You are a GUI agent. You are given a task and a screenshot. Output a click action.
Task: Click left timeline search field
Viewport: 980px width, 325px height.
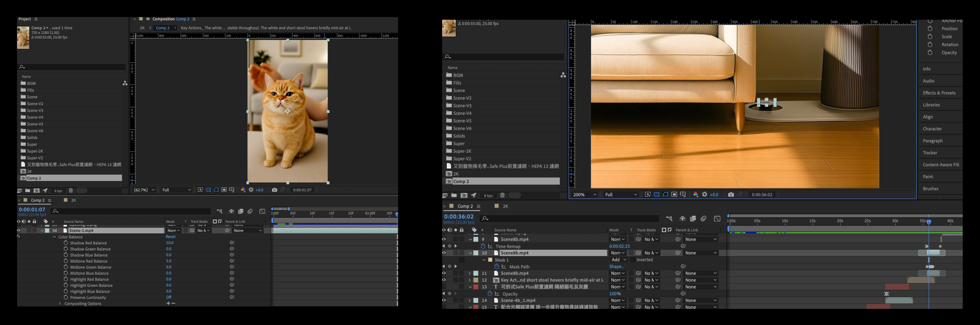[131, 211]
